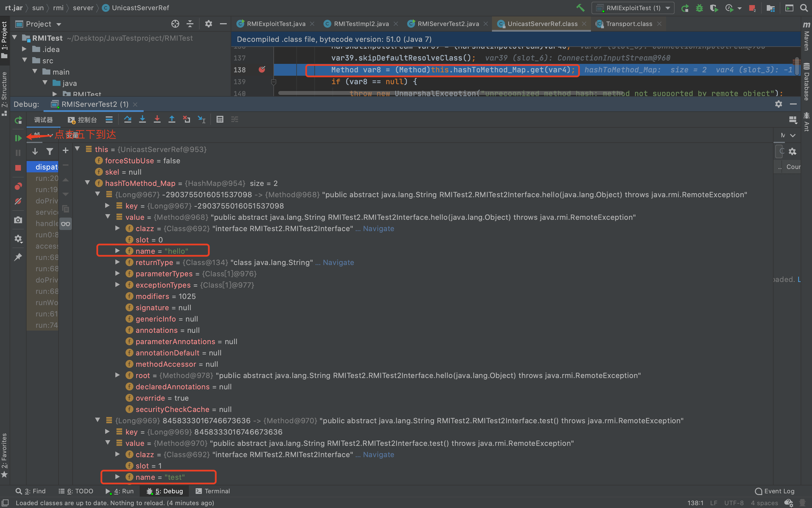Image resolution: width=812 pixels, height=508 pixels.
Task: Click Force Step Into red arrow
Action: tap(157, 119)
